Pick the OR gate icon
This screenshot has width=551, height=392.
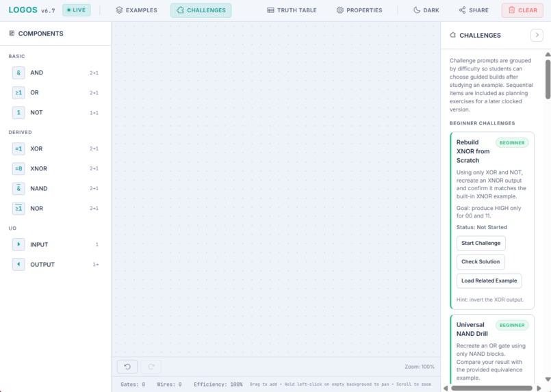point(18,93)
